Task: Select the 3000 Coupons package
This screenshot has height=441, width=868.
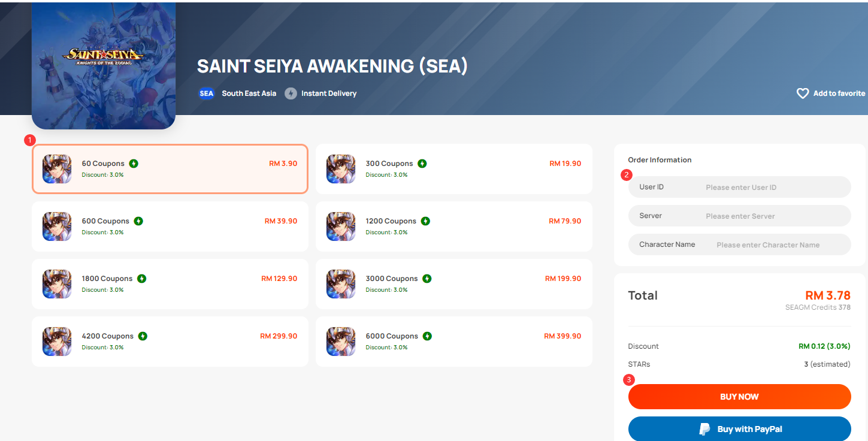Action: (453, 284)
